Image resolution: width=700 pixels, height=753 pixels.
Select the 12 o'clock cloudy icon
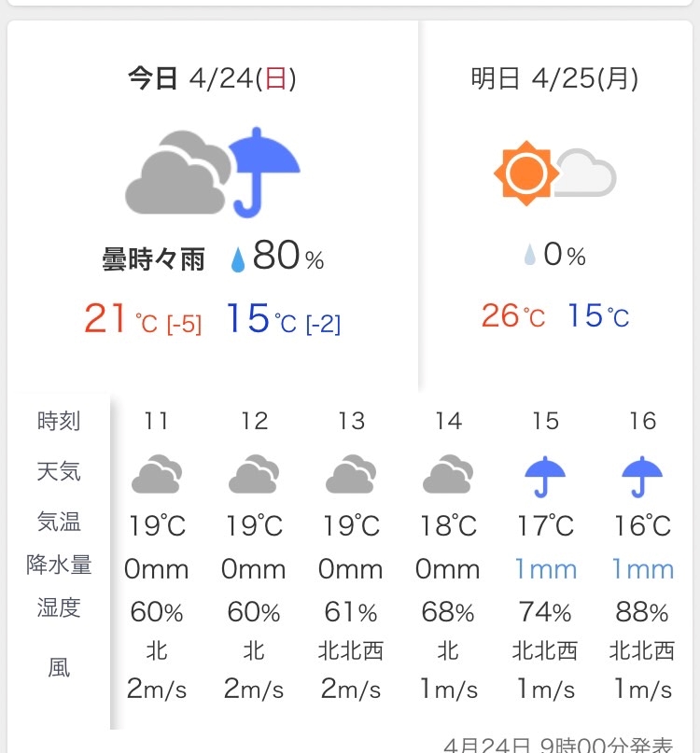pos(254,473)
